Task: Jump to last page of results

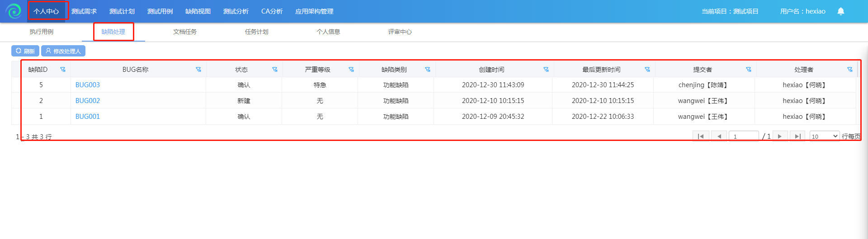Action: [x=797, y=136]
